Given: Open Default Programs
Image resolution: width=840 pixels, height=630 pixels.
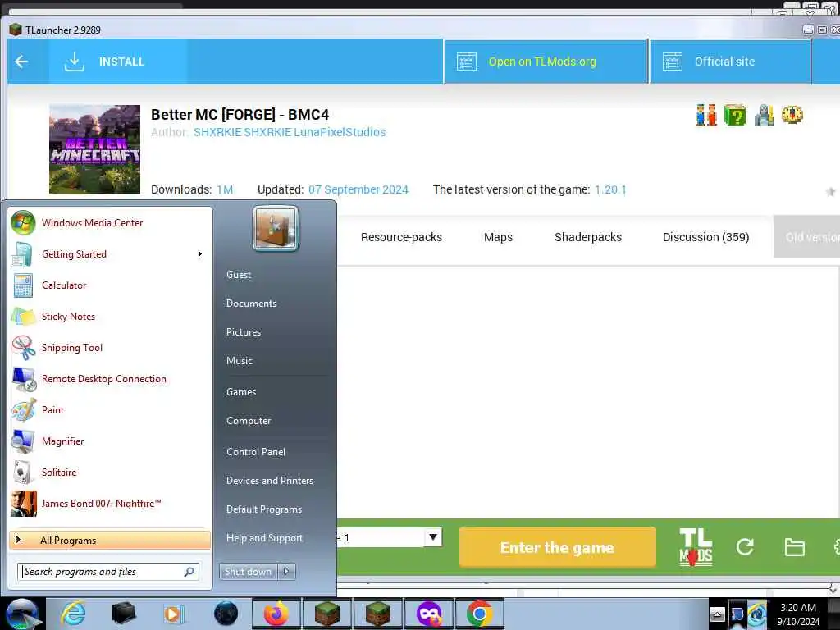Looking at the screenshot, I should coord(263,509).
